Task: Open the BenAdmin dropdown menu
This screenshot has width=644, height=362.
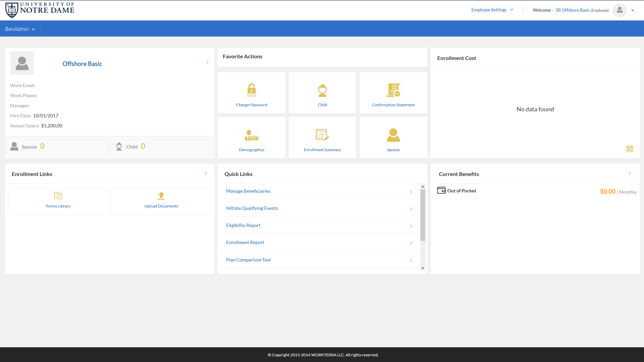Action: (20, 29)
